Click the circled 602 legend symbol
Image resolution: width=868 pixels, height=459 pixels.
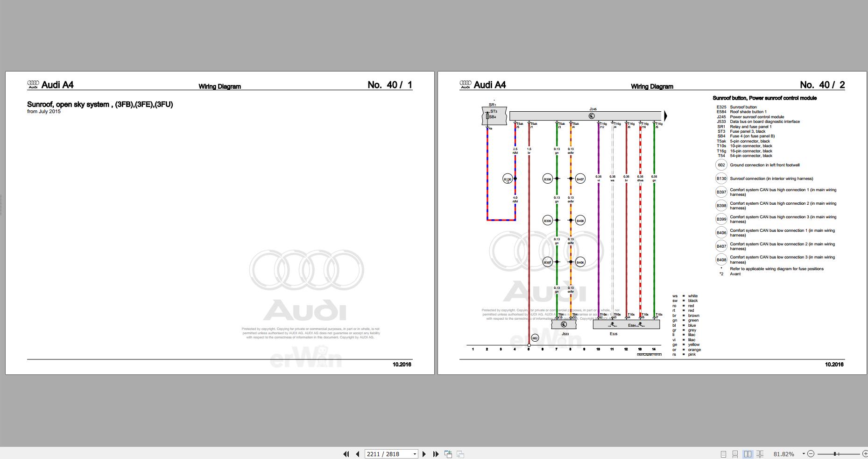(x=721, y=165)
